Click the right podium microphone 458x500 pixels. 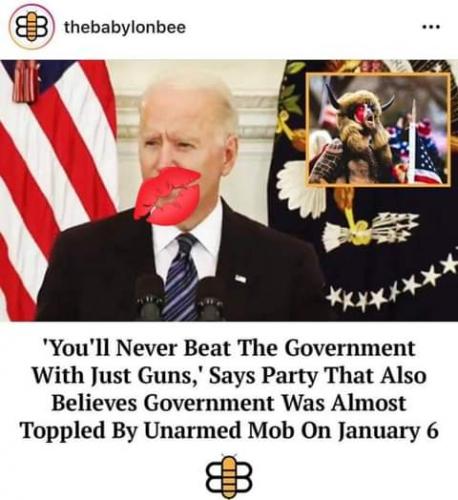(x=211, y=298)
